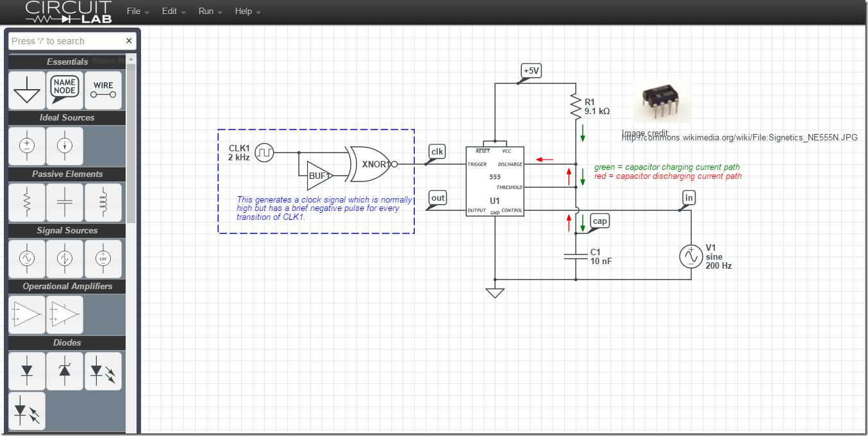This screenshot has height=436, width=868.
Task: Choose the second op-amp symbol
Action: [x=65, y=314]
